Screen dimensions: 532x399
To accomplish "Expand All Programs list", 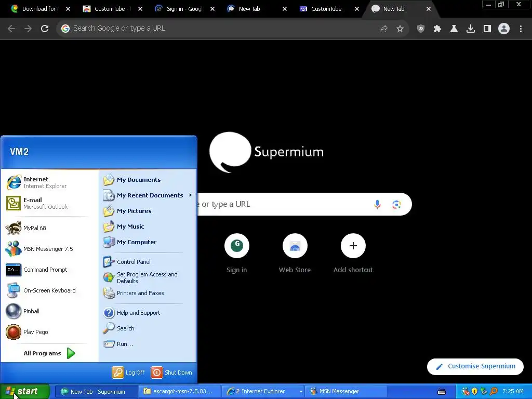I will click(x=49, y=353).
